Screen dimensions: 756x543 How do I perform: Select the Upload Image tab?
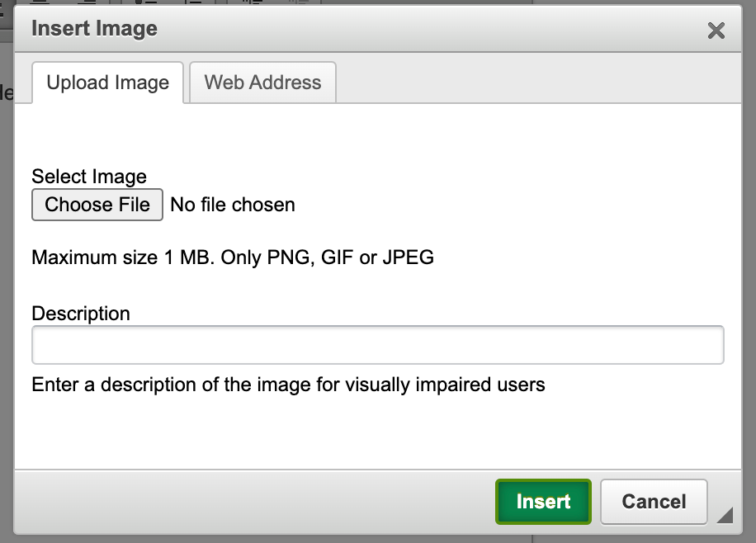[x=107, y=83]
